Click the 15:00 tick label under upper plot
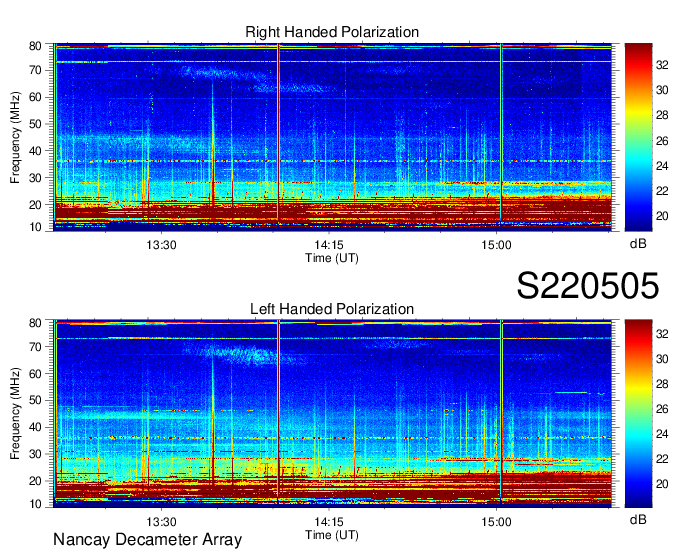The height and width of the screenshot is (552, 680). [x=496, y=245]
